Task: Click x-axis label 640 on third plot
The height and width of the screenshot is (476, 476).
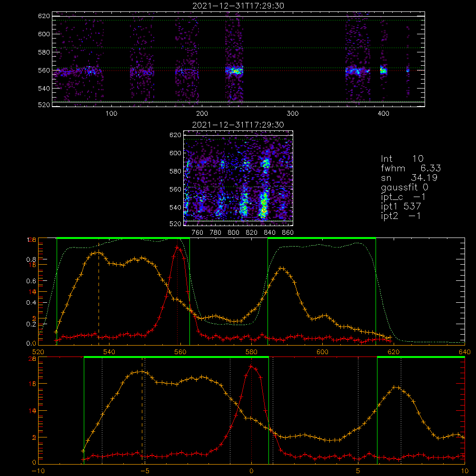Action: [465, 352]
